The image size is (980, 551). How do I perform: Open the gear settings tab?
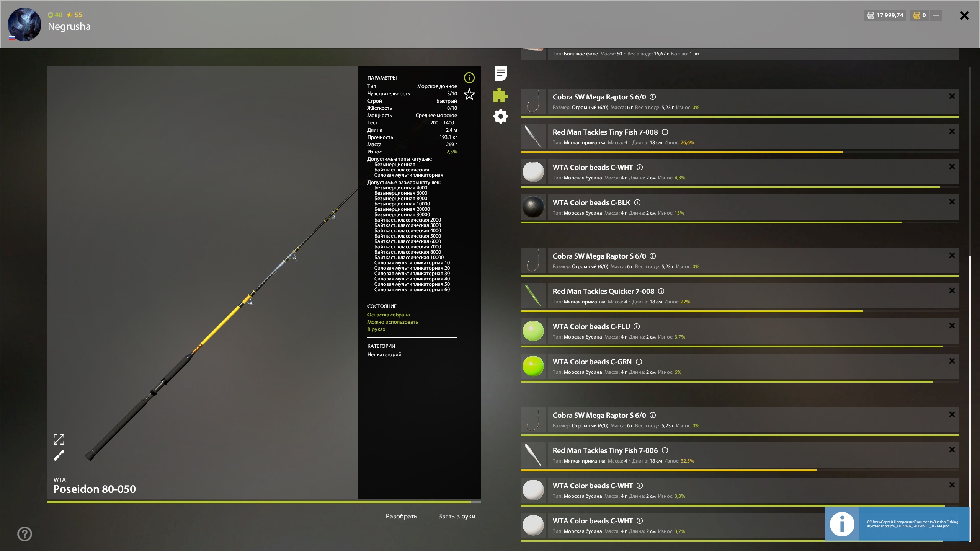pos(500,116)
